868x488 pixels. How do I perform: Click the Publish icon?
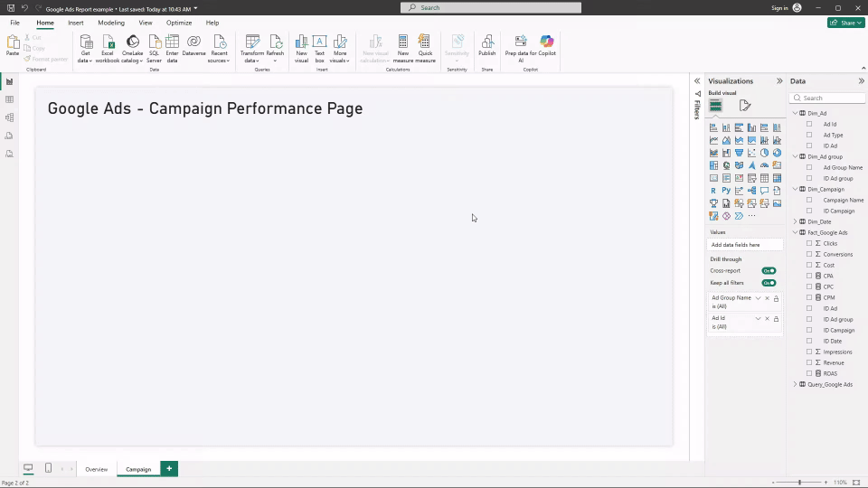tap(487, 46)
